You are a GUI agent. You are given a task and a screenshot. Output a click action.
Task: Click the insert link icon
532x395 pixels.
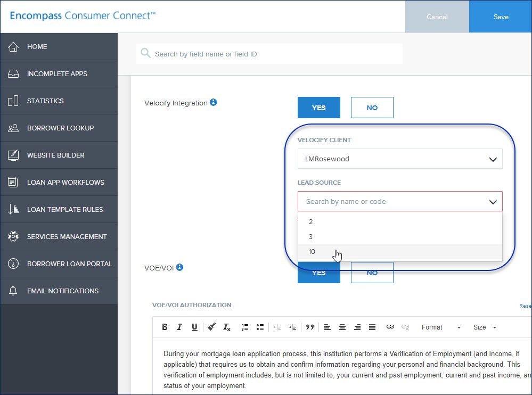[x=390, y=327]
